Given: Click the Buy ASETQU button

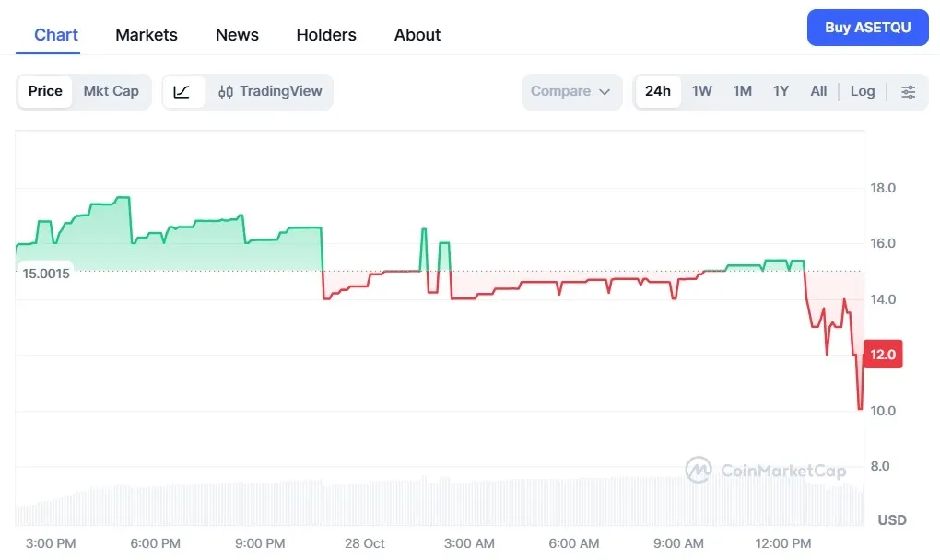Looking at the screenshot, I should point(867,28).
